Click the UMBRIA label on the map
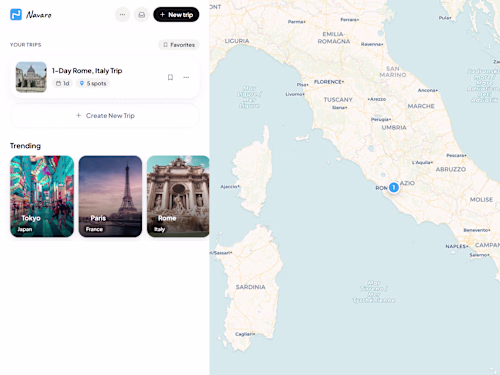The image size is (500, 375). [x=394, y=128]
